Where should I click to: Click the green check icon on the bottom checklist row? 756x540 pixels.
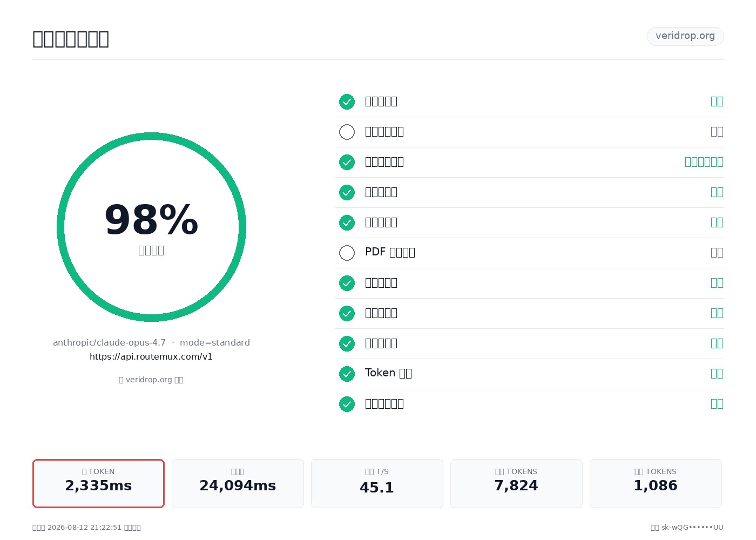coord(347,404)
